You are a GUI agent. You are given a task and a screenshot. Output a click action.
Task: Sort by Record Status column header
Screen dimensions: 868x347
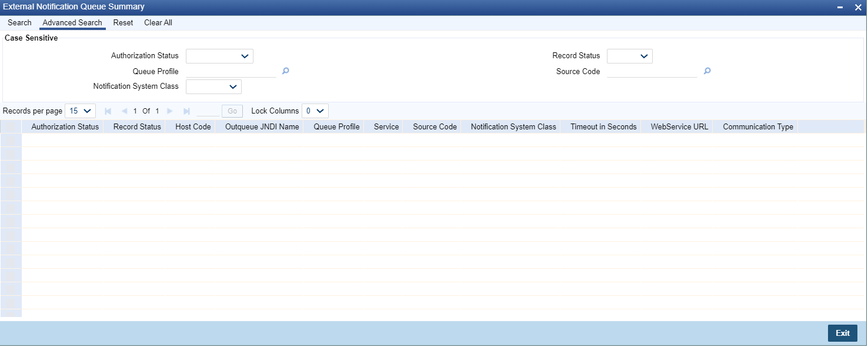click(137, 126)
